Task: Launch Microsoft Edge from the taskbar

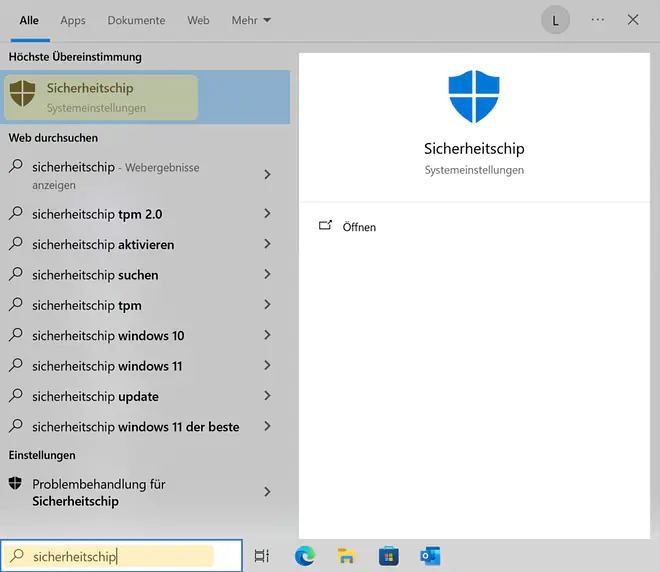Action: coord(305,556)
